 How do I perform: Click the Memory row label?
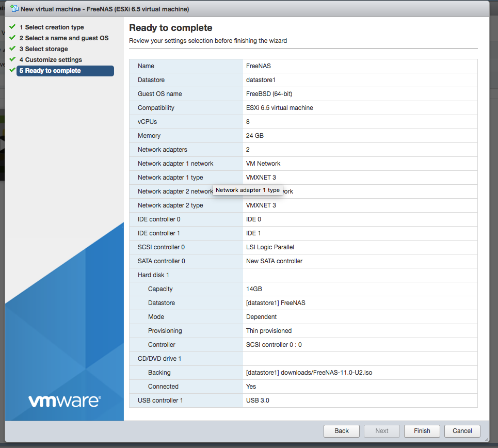149,136
